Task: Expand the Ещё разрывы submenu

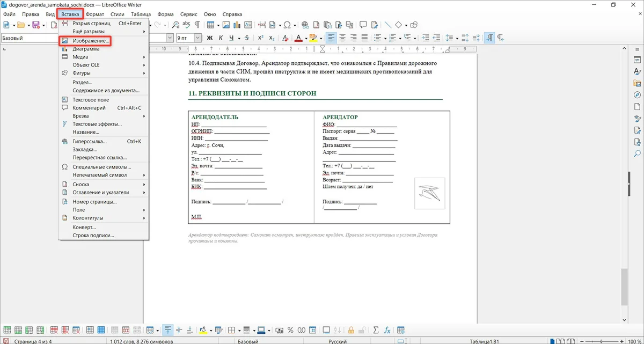Action: [103, 32]
